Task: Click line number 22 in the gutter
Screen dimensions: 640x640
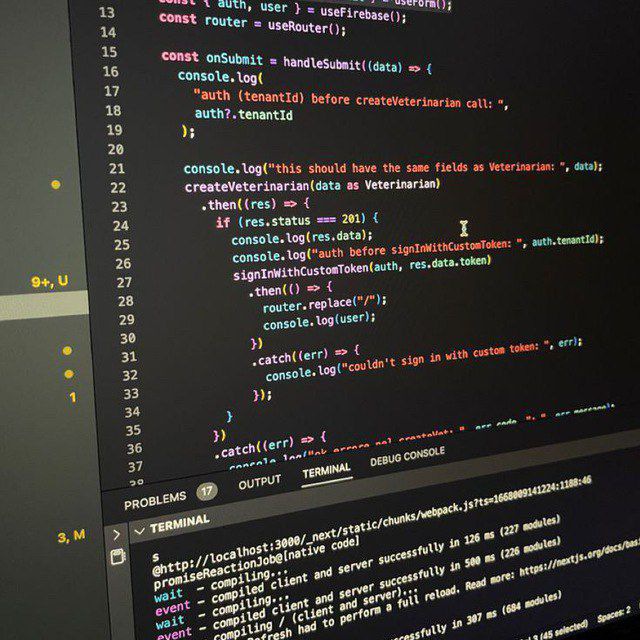Action: click(x=118, y=188)
